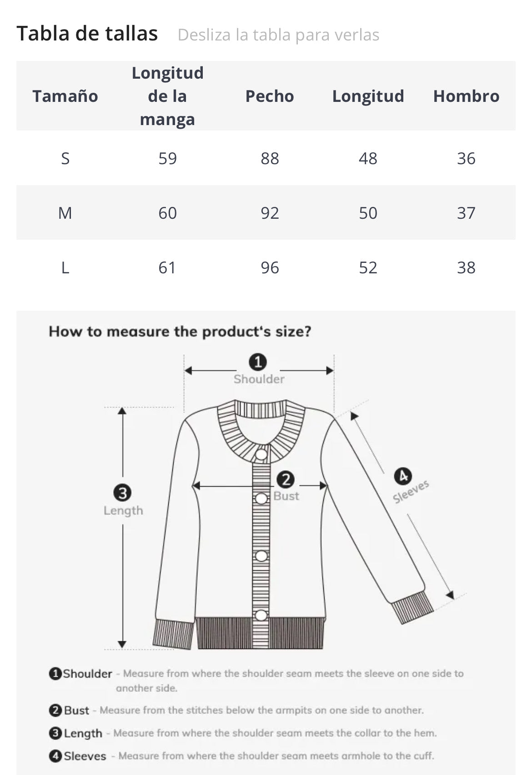
Task: Select the size M row label
Action: (65, 213)
